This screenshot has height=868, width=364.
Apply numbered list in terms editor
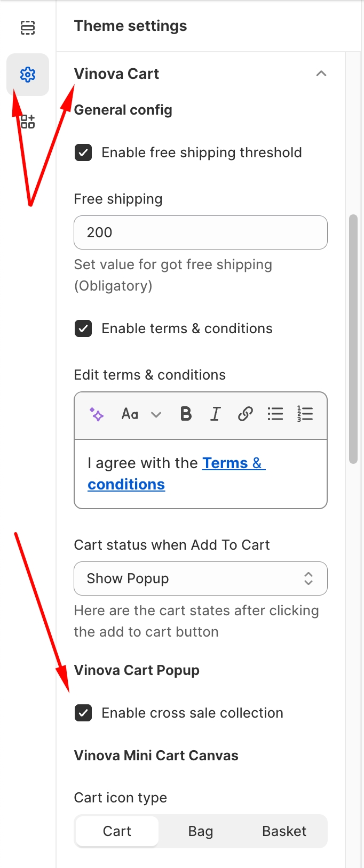pyautogui.click(x=305, y=414)
